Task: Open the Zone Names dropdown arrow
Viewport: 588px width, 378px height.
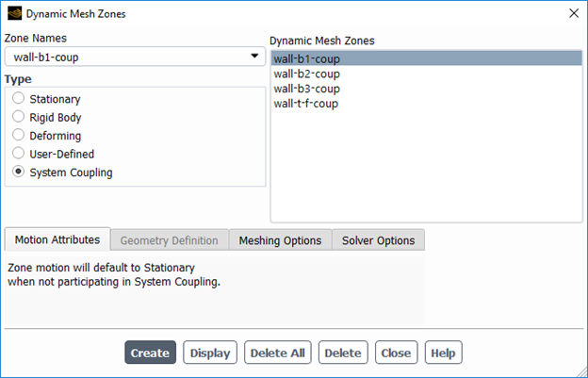Action: [253, 57]
